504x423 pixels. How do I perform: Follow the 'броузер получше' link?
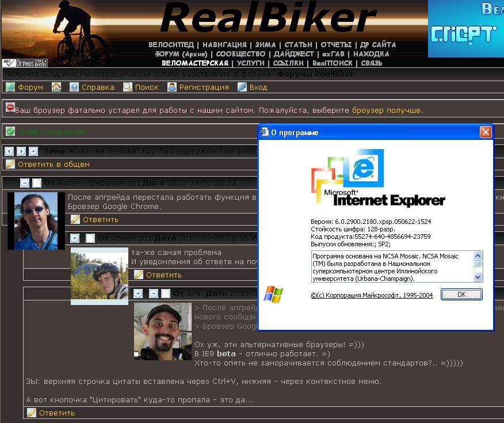point(387,110)
